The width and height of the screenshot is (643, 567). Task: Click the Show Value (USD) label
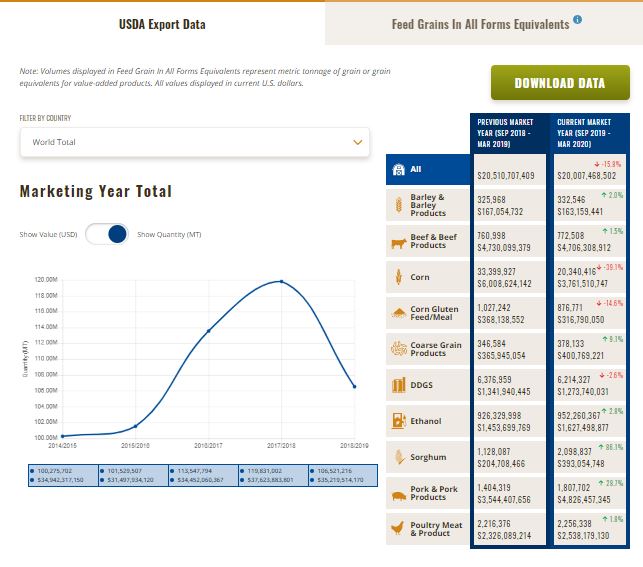click(x=48, y=235)
